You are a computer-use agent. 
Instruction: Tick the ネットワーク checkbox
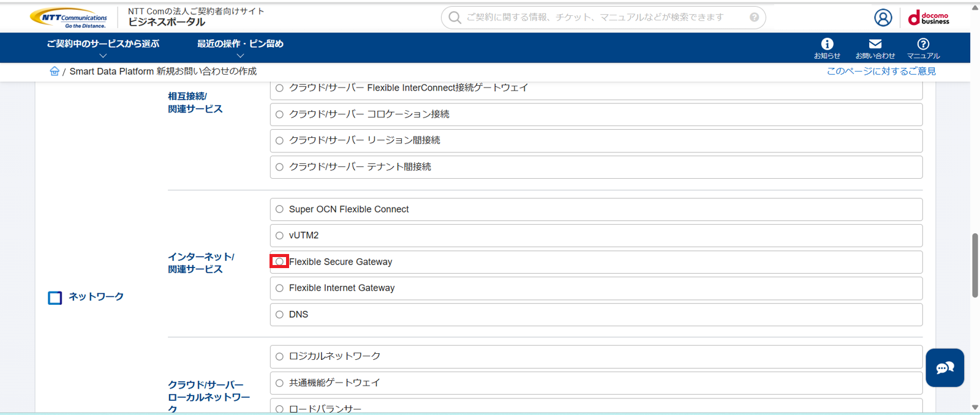pyautogui.click(x=55, y=297)
